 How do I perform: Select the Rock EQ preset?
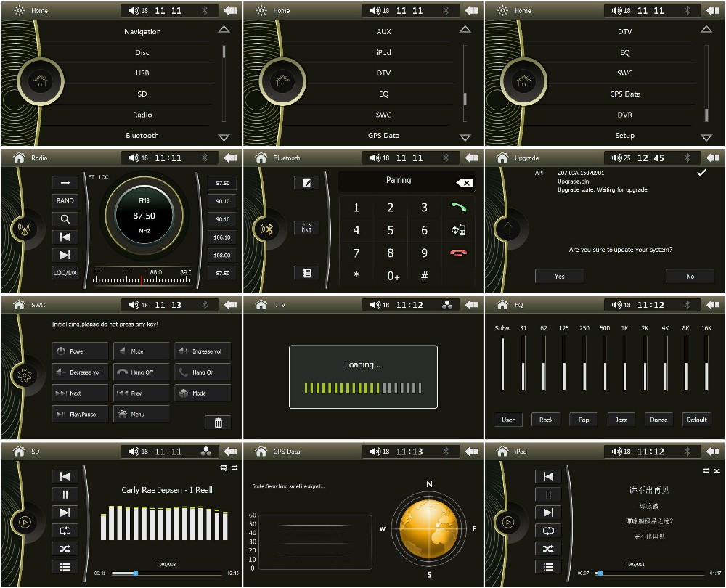tap(546, 420)
